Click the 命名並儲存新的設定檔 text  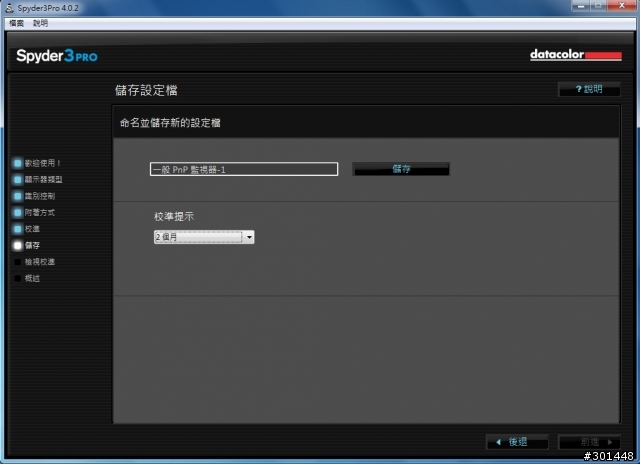(x=170, y=123)
